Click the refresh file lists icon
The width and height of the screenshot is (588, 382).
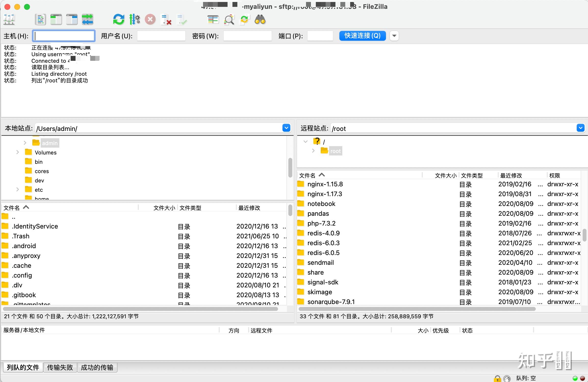pos(119,20)
